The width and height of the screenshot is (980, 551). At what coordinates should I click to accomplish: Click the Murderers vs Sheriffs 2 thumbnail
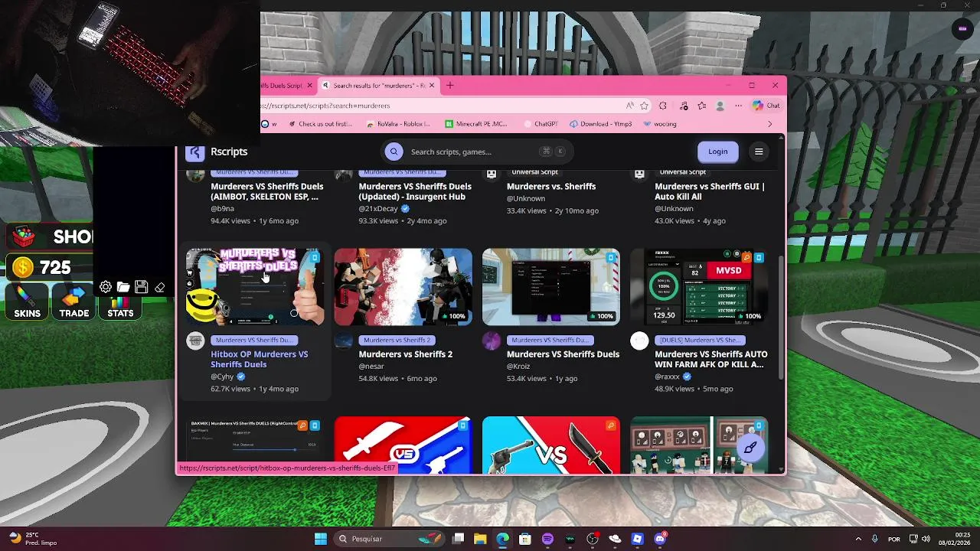(403, 287)
